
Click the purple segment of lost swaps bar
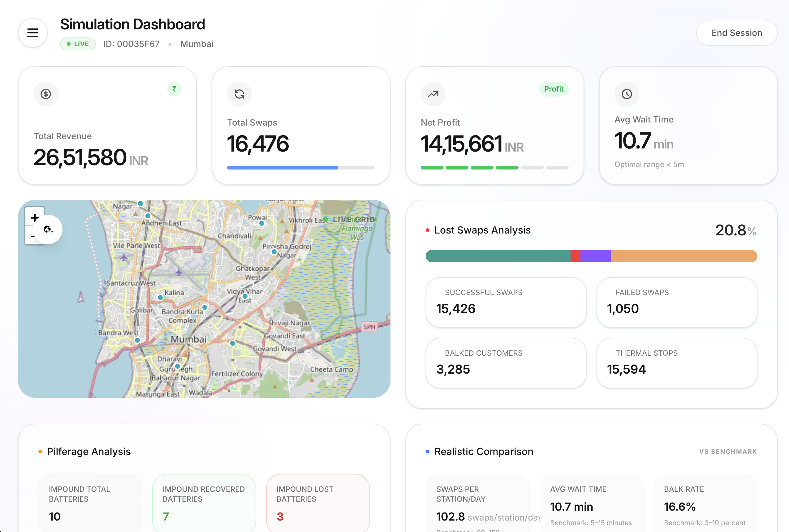pos(596,256)
